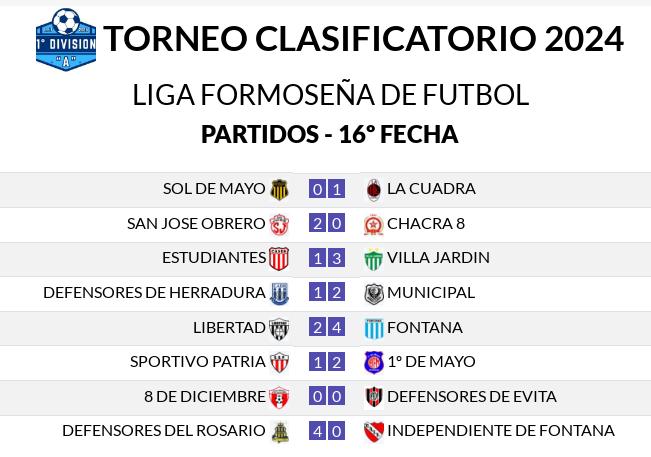
Task: Open the Estudiantes red striped crest
Action: tap(279, 259)
